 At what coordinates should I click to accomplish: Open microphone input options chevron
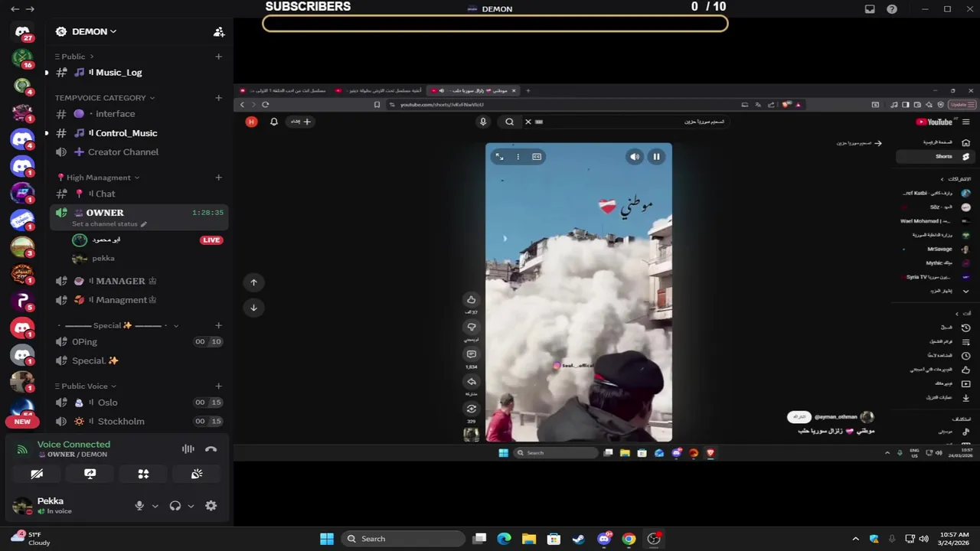tap(155, 506)
